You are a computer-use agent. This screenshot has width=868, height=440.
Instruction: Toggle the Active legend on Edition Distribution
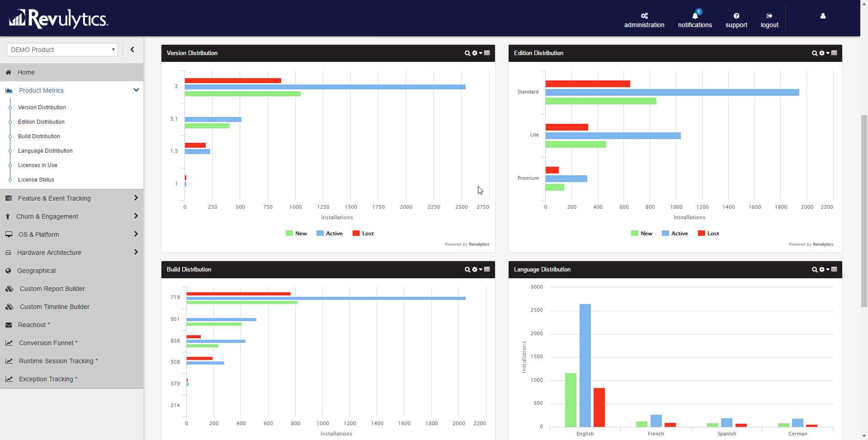click(675, 233)
